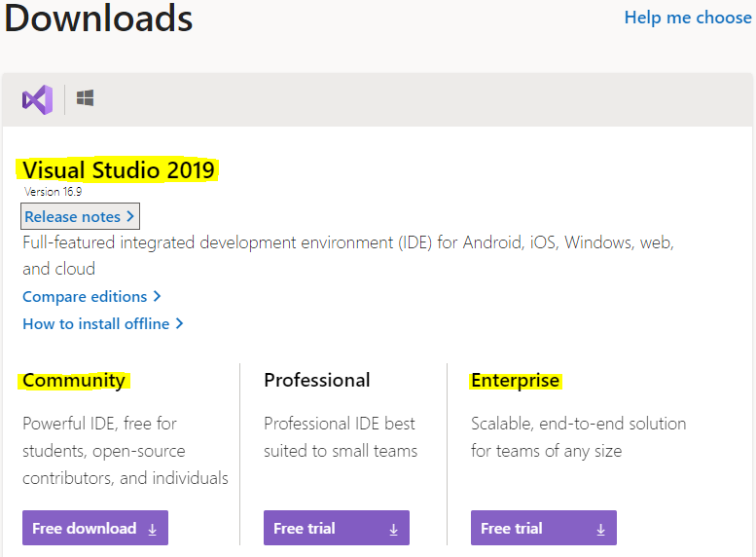Click the 'Powerful IDE, free for students' description
Image resolution: width=756 pixels, height=557 pixels.
126,450
